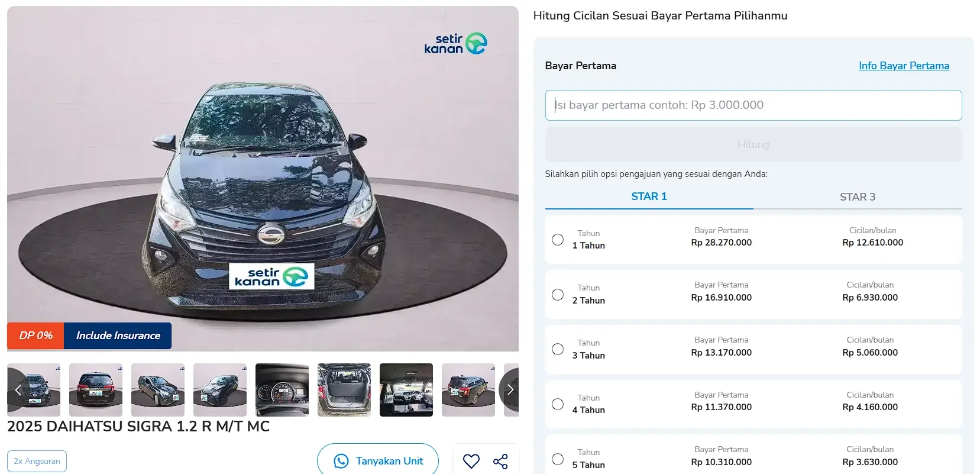Click the 2x Angsuran tag
This screenshot has width=980, height=474.
click(37, 461)
